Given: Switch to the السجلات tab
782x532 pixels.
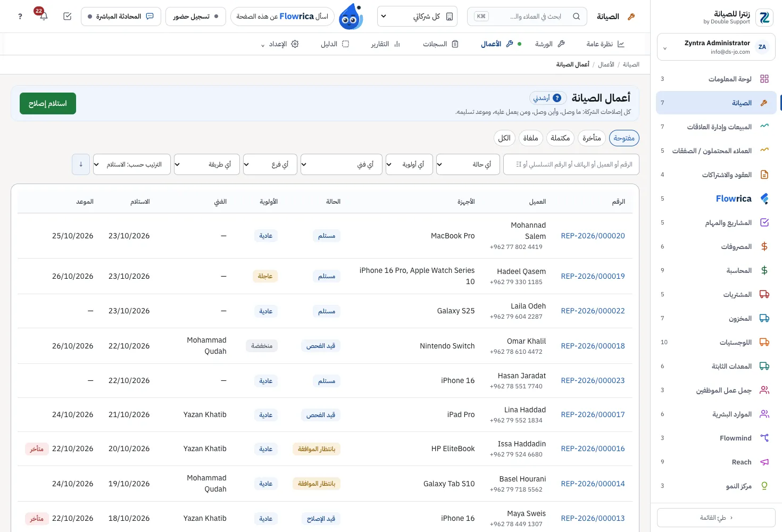Looking at the screenshot, I should click(x=440, y=44).
